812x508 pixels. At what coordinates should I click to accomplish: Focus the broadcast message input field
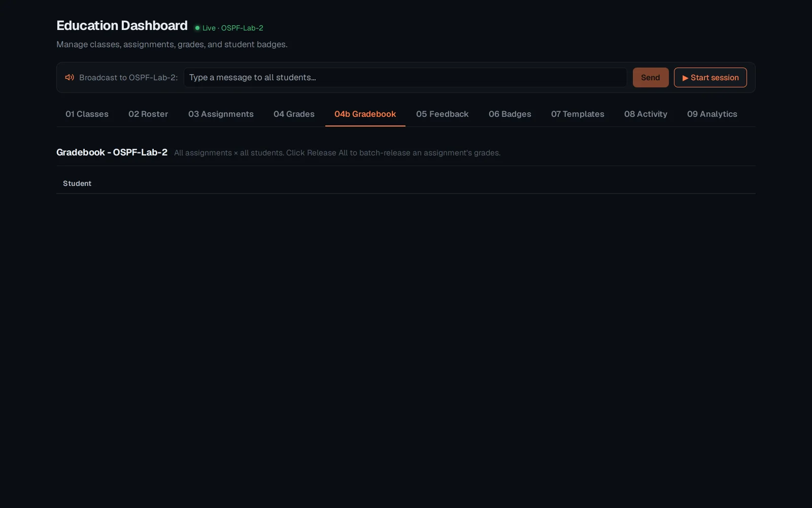tap(405, 77)
